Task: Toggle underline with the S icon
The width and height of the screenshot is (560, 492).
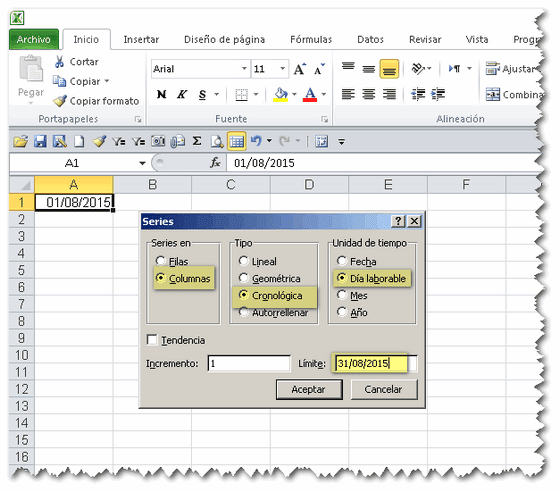Action: [x=202, y=95]
